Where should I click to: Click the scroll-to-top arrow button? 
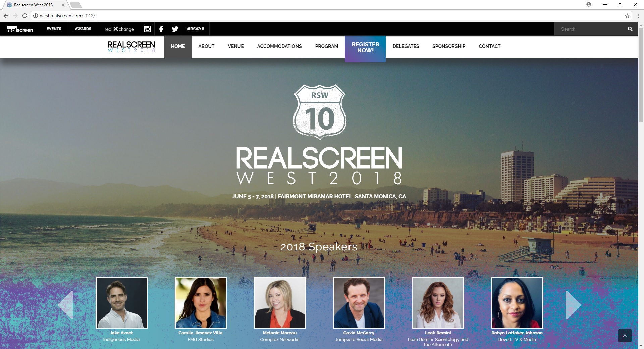[625, 336]
